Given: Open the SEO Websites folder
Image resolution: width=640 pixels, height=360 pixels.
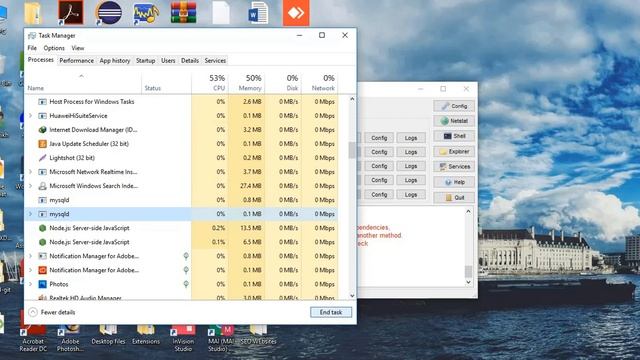Looking at the screenshot, I should point(258,335).
